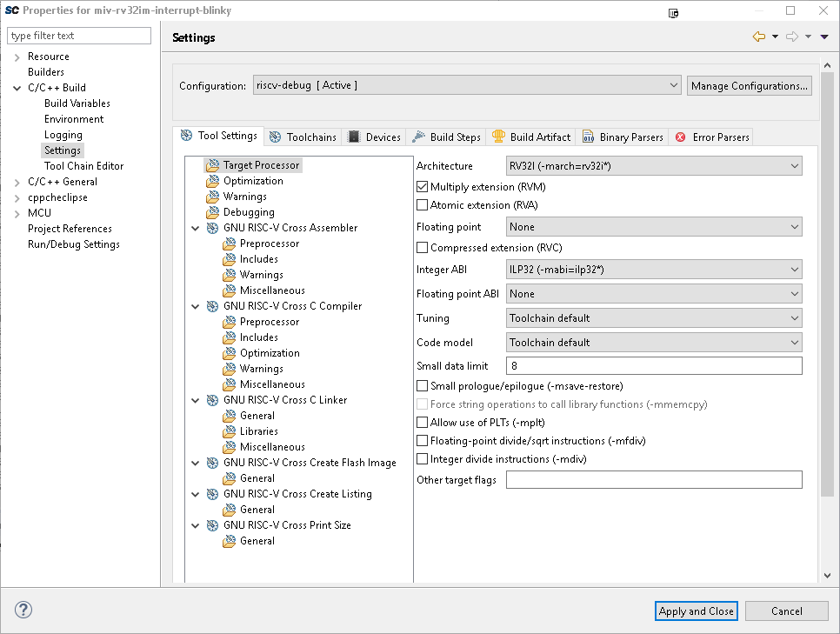Screen dimensions: 840x634
Task: Enable Floating-point divide/sqrt instructions (-mfdiv)
Action: (x=422, y=441)
